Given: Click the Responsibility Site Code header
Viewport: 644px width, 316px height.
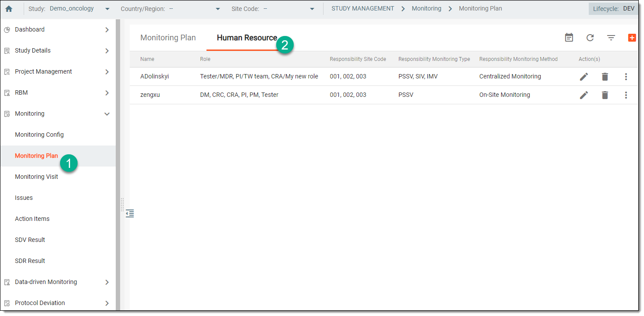Looking at the screenshot, I should click(358, 59).
